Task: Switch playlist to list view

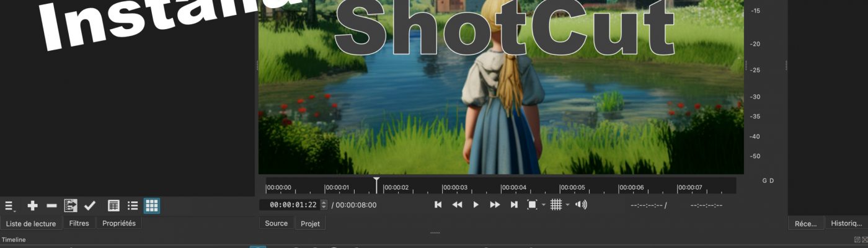Action: [133, 205]
